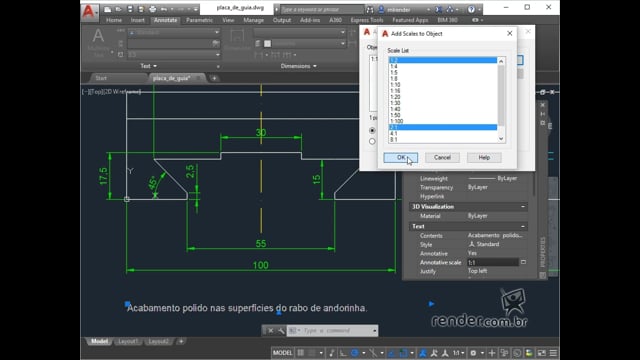The height and width of the screenshot is (360, 640).
Task: Click Help in Add Scales to Object
Action: 484,158
